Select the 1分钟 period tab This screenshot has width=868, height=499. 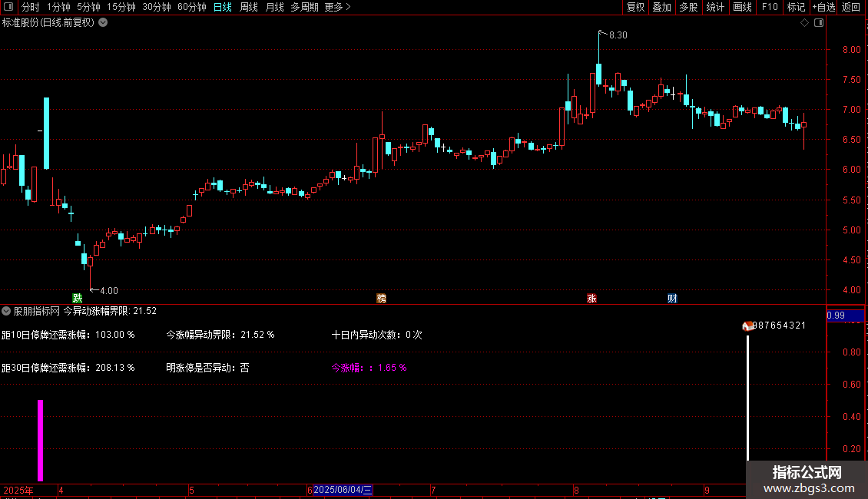58,7
